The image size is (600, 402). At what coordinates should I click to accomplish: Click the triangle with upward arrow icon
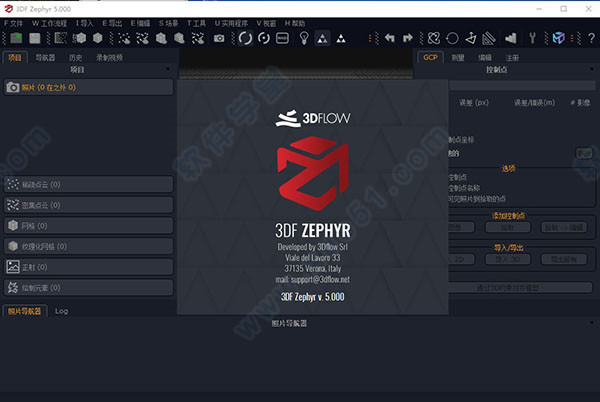(471, 38)
